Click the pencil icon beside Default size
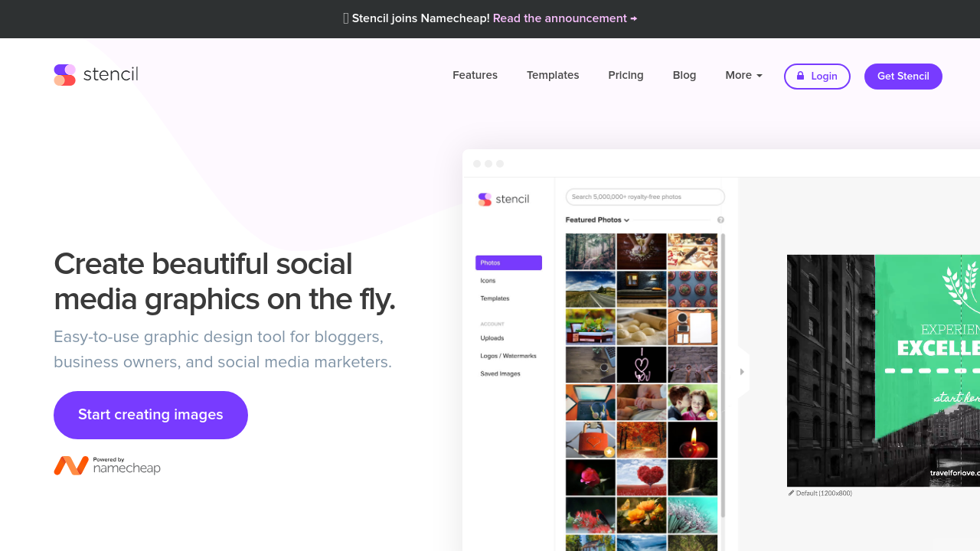This screenshot has width=980, height=551. (791, 493)
